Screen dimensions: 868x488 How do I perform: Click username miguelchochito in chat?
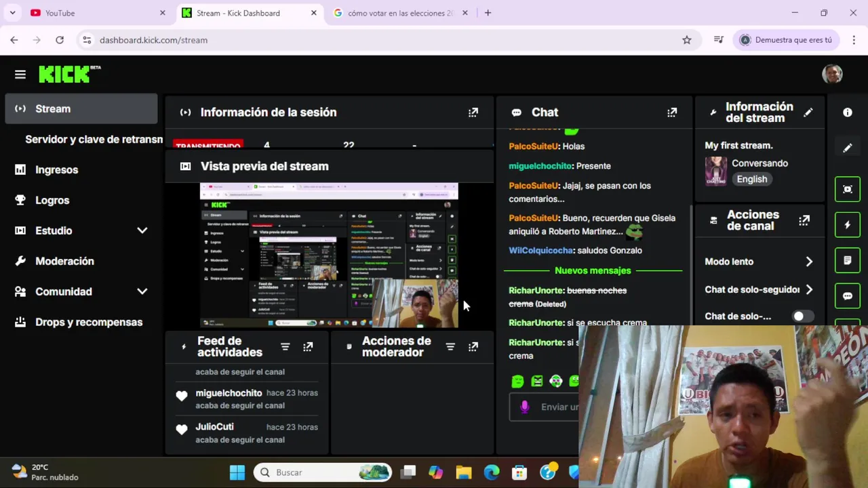(x=540, y=166)
